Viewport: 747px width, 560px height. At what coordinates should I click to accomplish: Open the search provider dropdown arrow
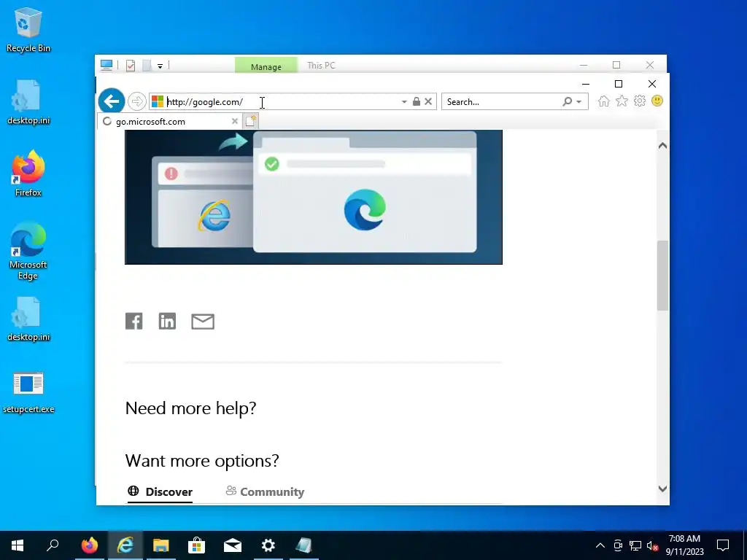pyautogui.click(x=578, y=102)
